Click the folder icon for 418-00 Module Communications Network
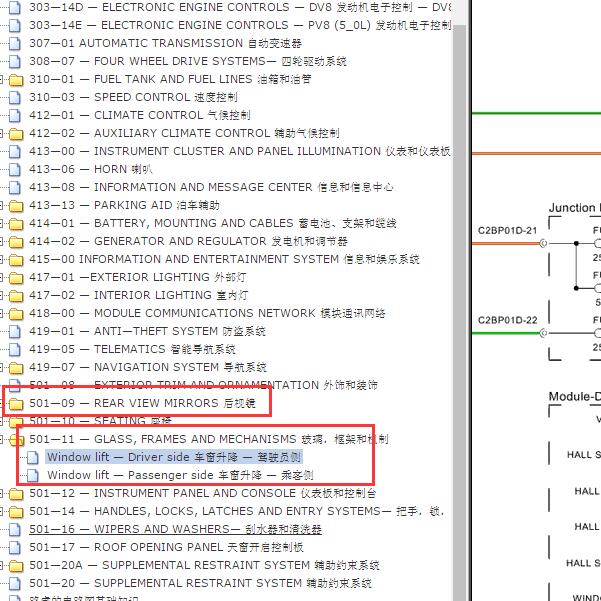601x601 pixels. click(x=16, y=314)
